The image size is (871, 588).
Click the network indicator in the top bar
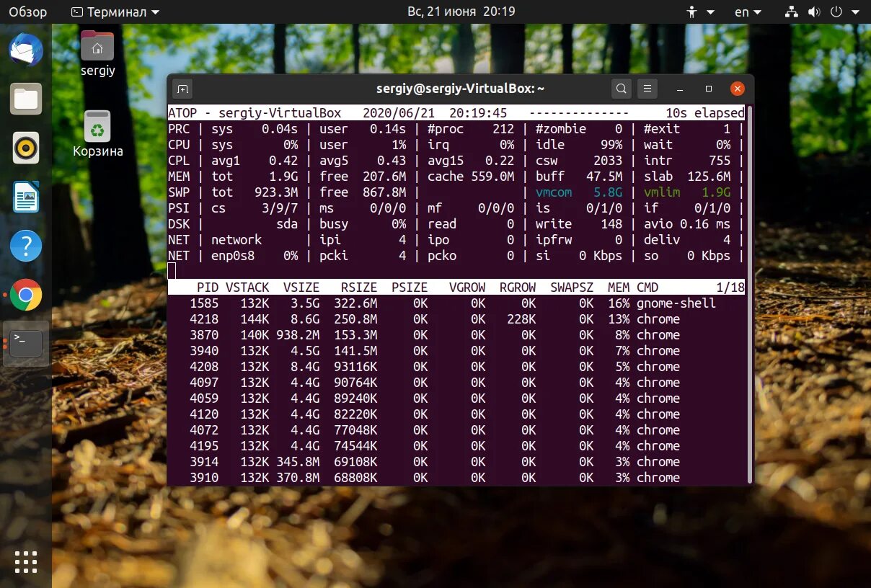(x=791, y=12)
